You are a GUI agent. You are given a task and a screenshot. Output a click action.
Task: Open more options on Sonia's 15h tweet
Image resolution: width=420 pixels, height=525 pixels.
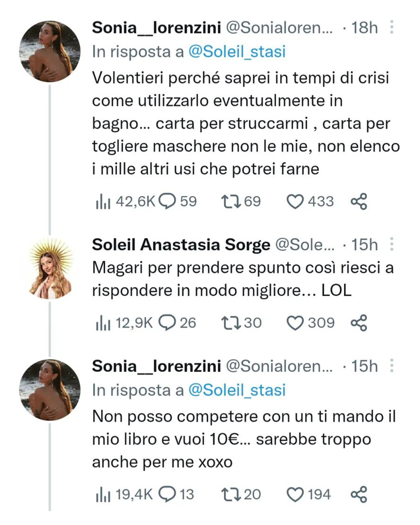392,366
